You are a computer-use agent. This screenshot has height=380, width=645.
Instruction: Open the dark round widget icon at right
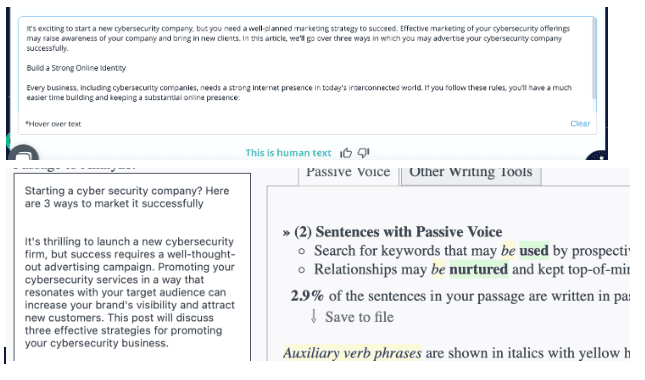[x=598, y=155]
